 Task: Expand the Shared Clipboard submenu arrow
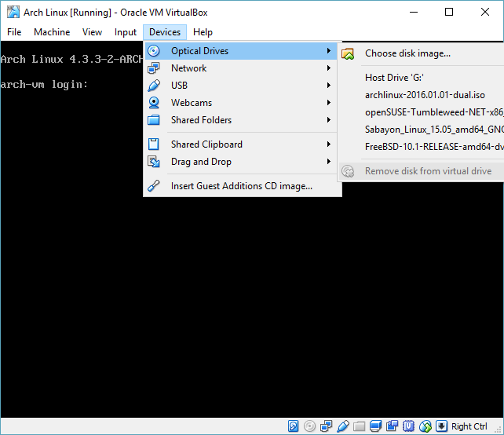pyautogui.click(x=328, y=144)
